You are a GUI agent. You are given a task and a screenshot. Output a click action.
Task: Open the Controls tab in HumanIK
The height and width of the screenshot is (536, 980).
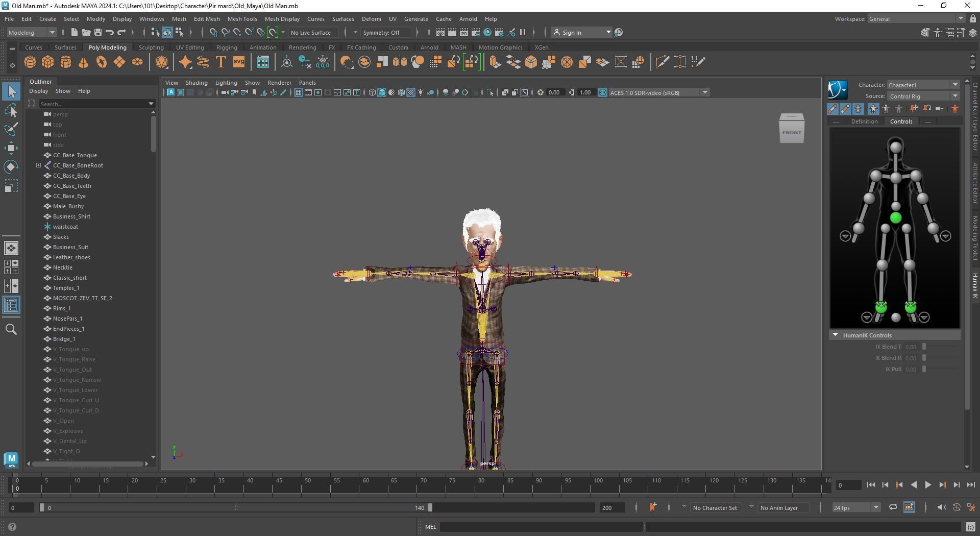(x=901, y=121)
